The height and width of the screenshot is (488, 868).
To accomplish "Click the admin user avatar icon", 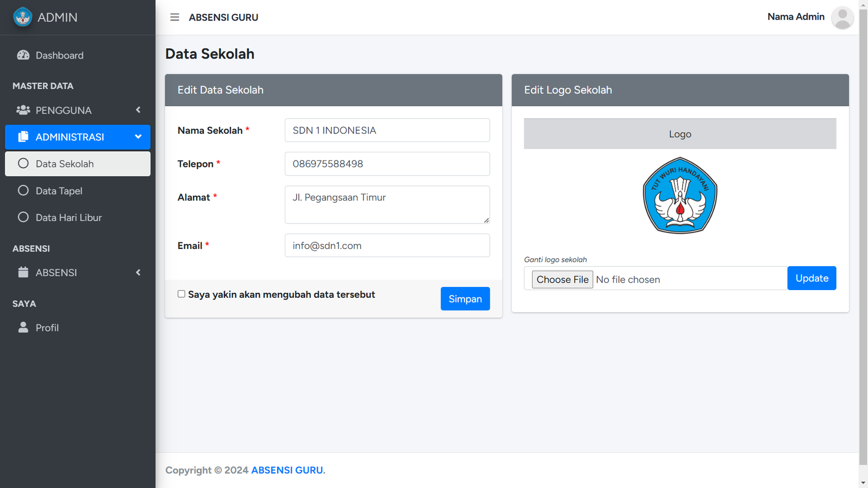I will pyautogui.click(x=842, y=17).
